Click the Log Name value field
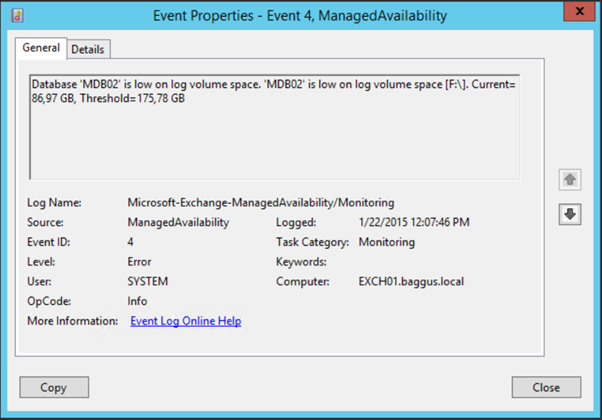The width and height of the screenshot is (602, 420). pos(260,202)
